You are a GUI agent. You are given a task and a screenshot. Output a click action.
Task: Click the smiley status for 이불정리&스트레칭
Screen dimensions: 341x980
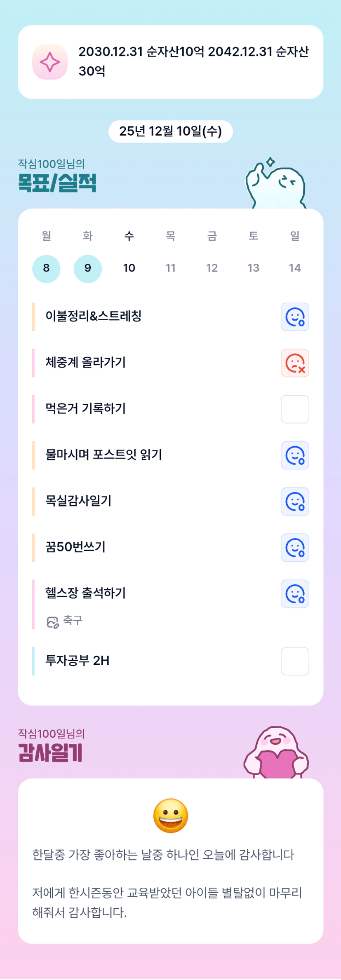click(295, 317)
